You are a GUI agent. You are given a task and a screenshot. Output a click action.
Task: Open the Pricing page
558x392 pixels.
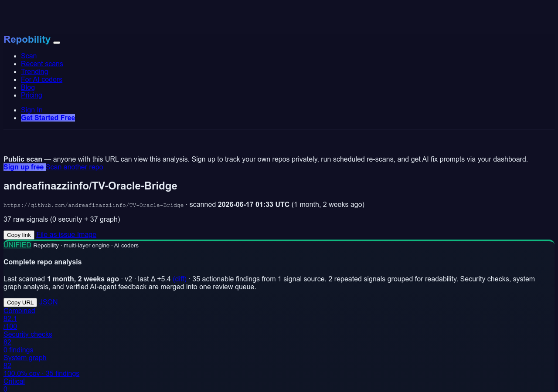(31, 95)
